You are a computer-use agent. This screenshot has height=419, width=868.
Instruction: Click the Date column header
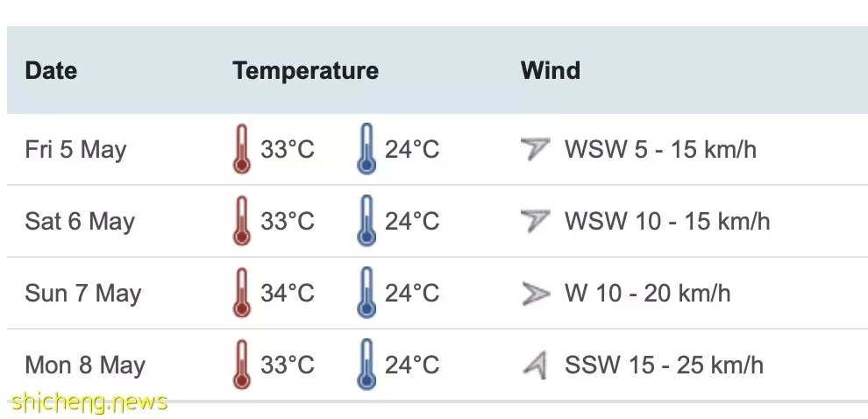[x=51, y=70]
